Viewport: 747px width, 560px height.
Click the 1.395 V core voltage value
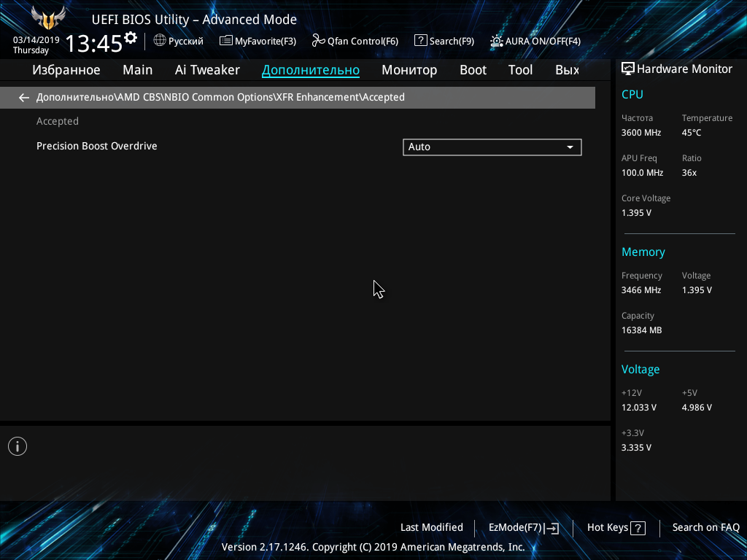click(x=636, y=213)
